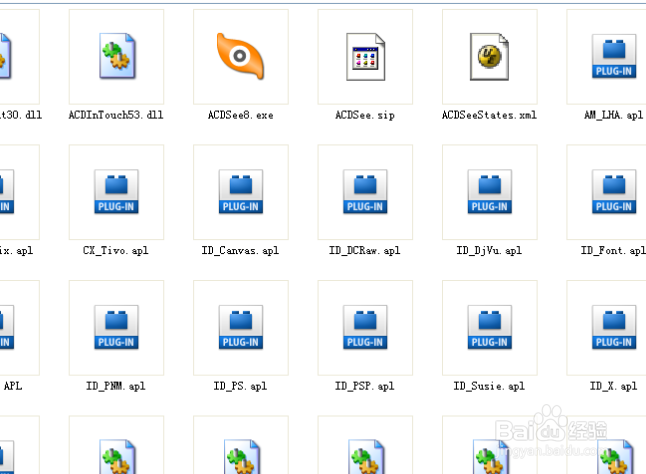Select the ID_DCRaw.apl plug-in icon
This screenshot has width=646, height=474.
(365, 191)
